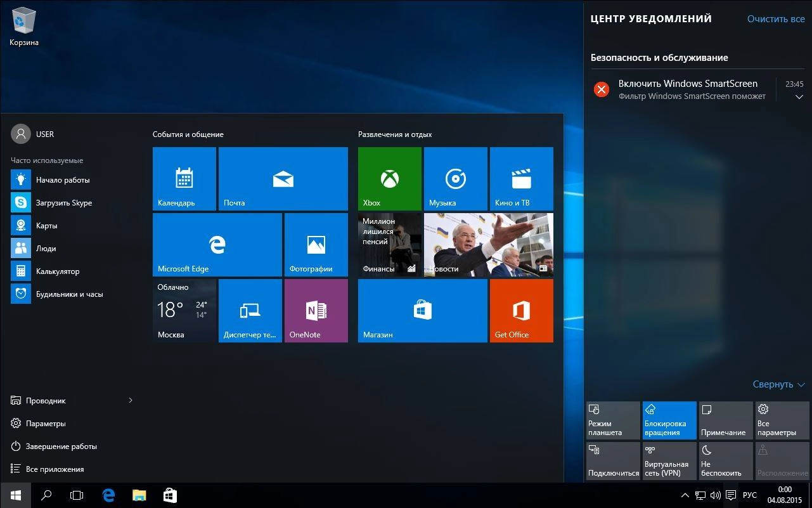The width and height of the screenshot is (812, 508).
Task: Open the Почта mail tile
Action: click(283, 179)
